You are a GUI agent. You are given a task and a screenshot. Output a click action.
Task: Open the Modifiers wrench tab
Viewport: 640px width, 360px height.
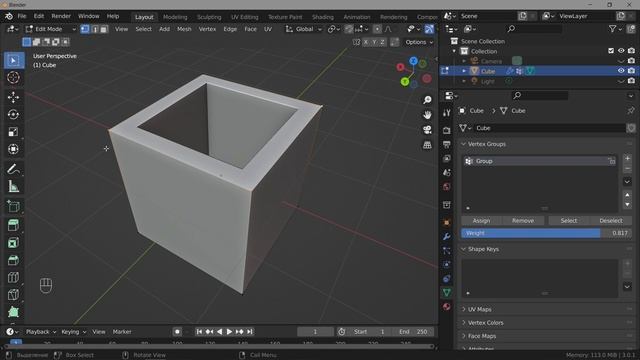447,237
